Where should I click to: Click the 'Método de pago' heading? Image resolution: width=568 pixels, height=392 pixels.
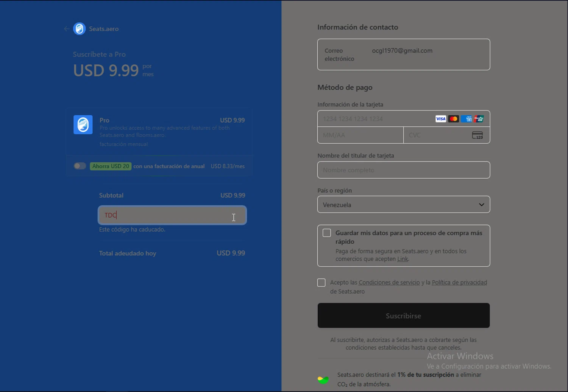[345, 87]
